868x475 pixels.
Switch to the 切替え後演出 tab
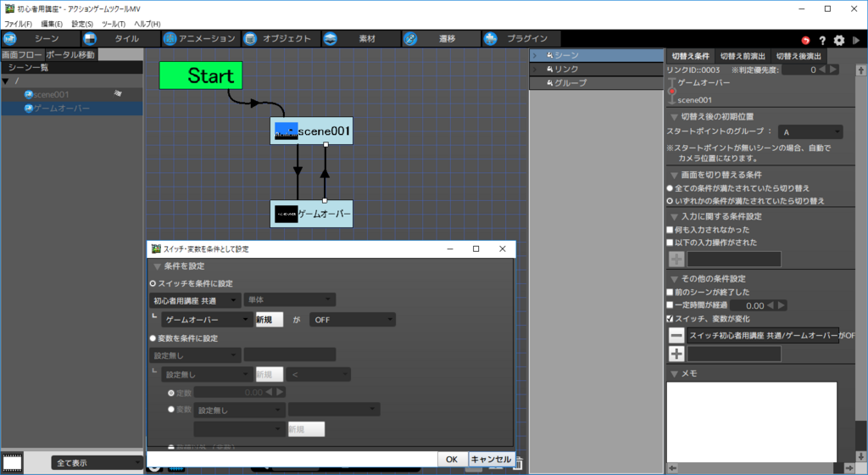(x=798, y=56)
